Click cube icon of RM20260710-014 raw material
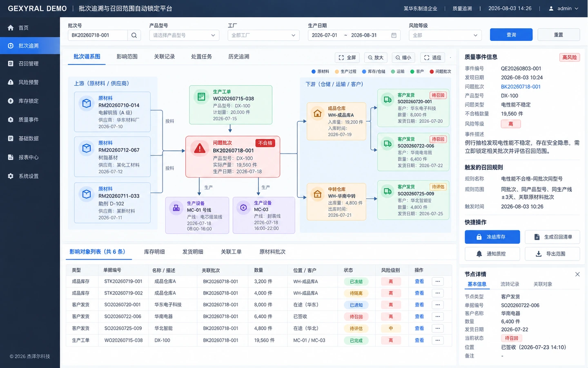 87,103
